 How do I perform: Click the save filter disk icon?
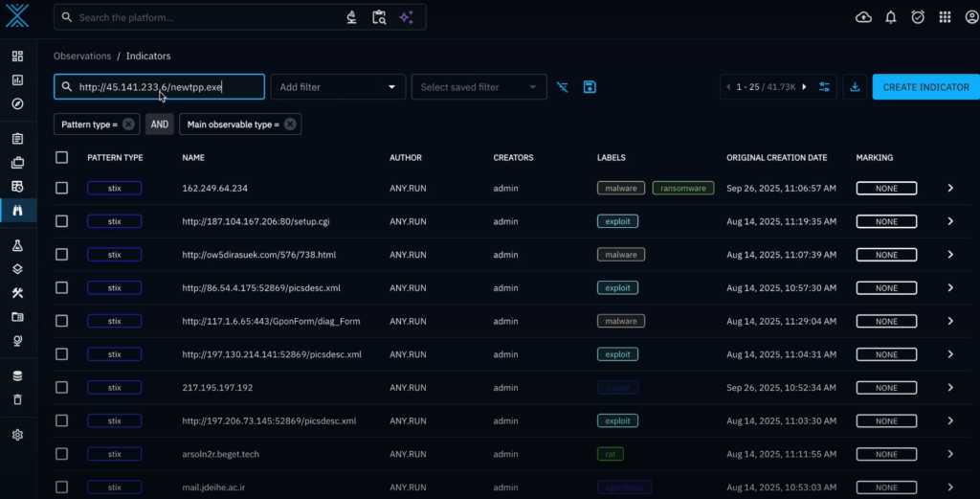tap(590, 87)
